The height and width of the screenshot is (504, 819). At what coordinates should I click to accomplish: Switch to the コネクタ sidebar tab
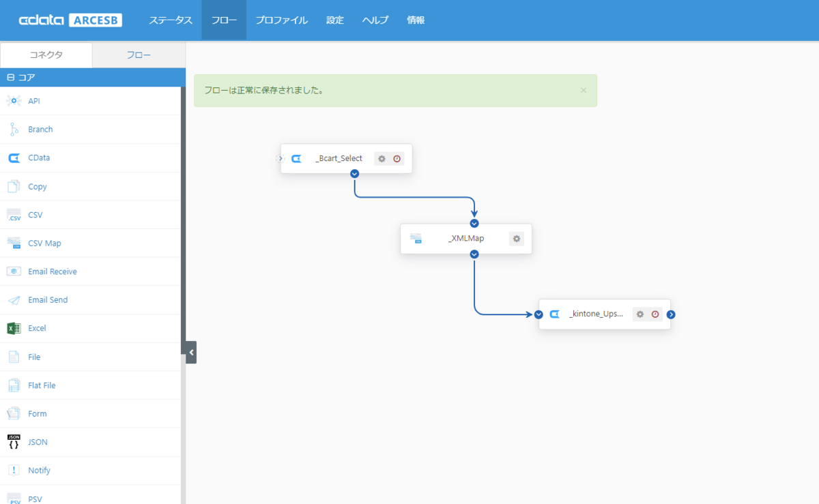click(x=46, y=55)
